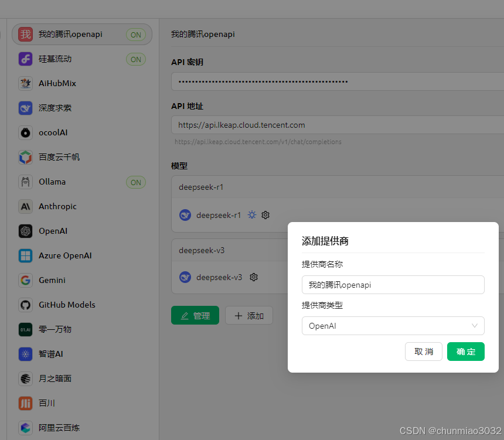This screenshot has width=504, height=440.
Task: Collapse the deepseek-v3 model group header
Action: click(x=230, y=250)
